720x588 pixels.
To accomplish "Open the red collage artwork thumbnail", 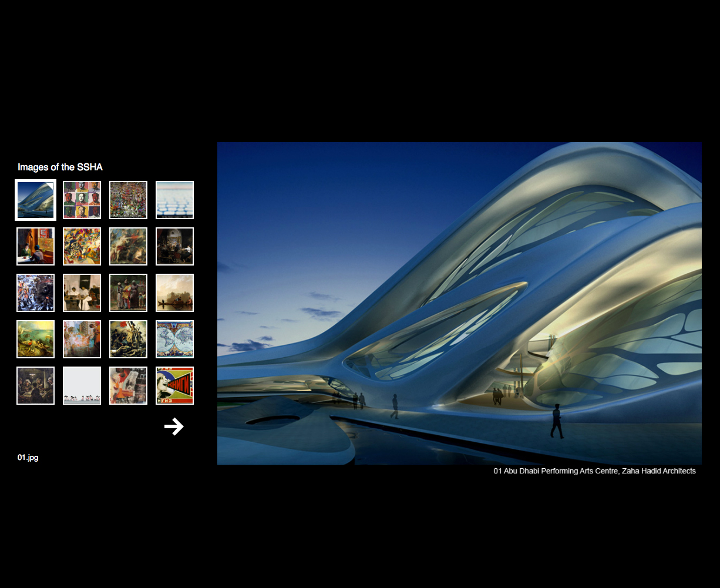I will [128, 385].
